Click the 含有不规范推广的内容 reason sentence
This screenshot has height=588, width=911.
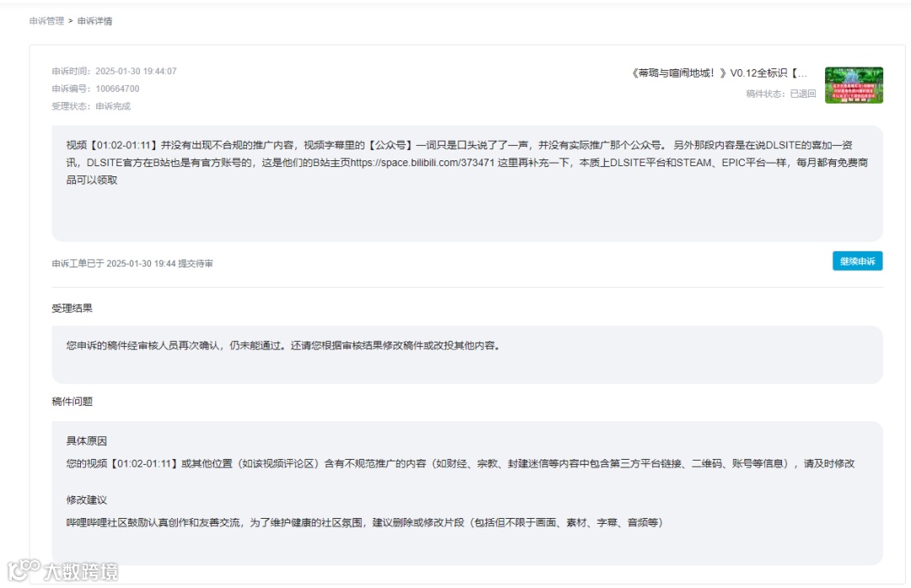tap(461, 463)
